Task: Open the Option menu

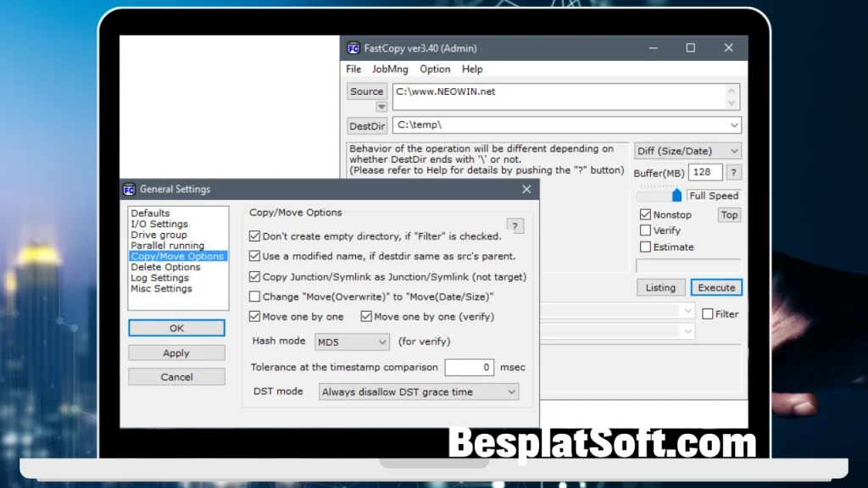Action: [434, 69]
